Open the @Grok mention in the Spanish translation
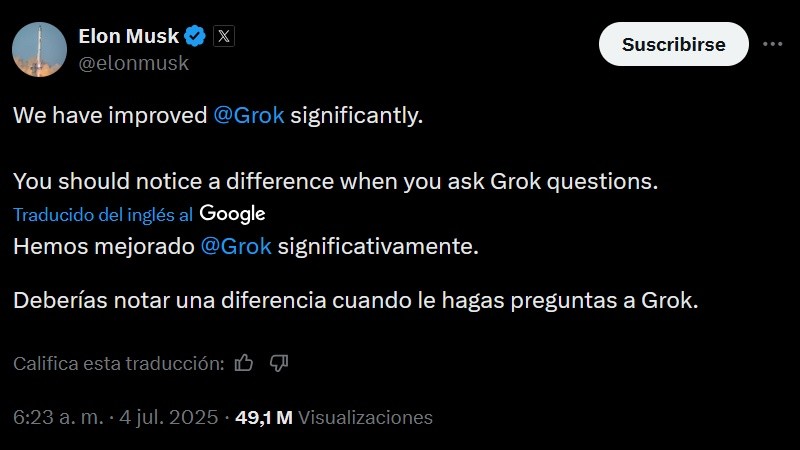This screenshot has height=450, width=800. (x=236, y=245)
